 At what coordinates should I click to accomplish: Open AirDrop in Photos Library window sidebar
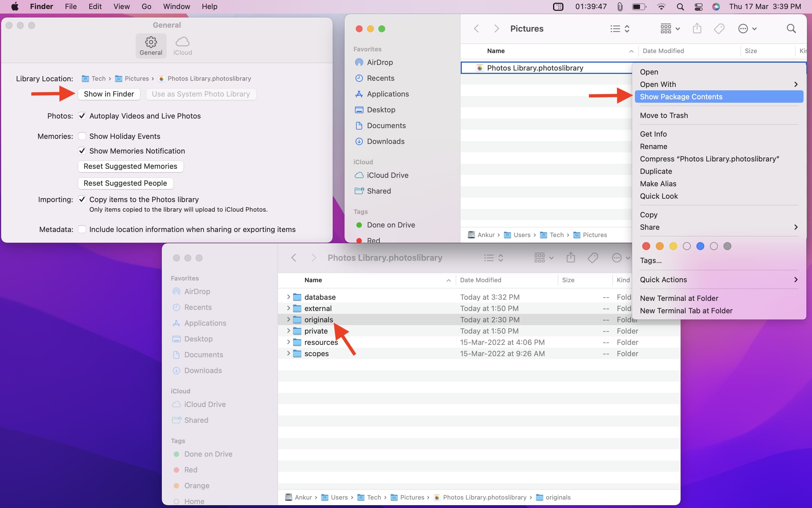[x=191, y=291]
